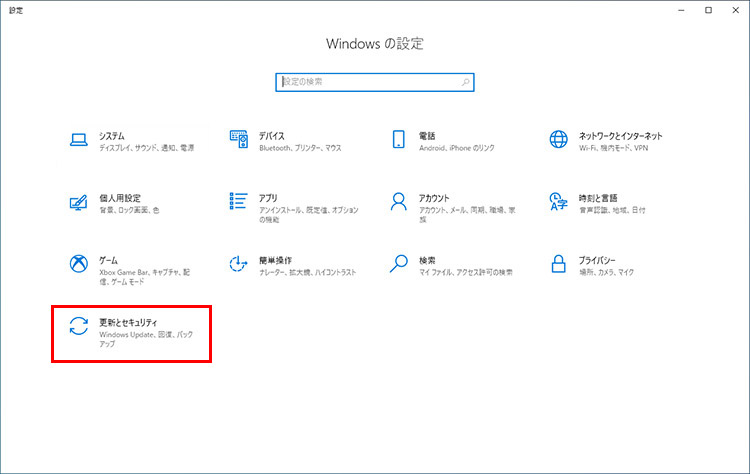The width and height of the screenshot is (750, 474).
Task: Click the ネットワークとインターネット globe icon
Action: tap(558, 140)
